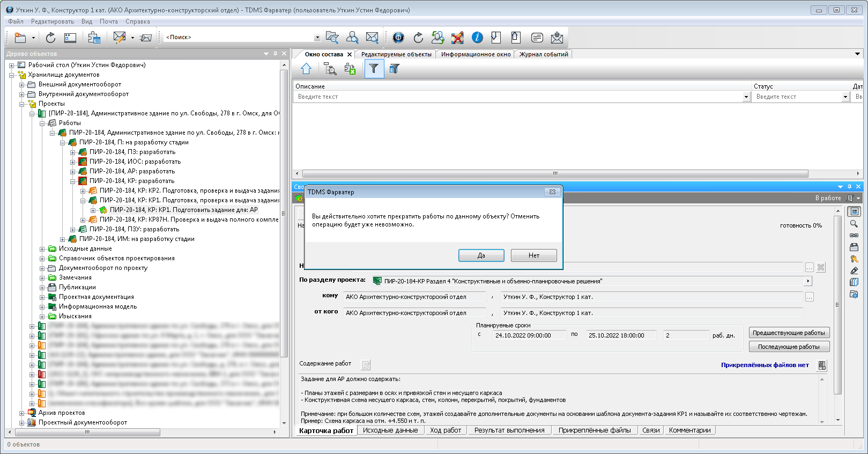Click the chain link icon in sidebar
Screen dimensions: 868x454
(854, 236)
